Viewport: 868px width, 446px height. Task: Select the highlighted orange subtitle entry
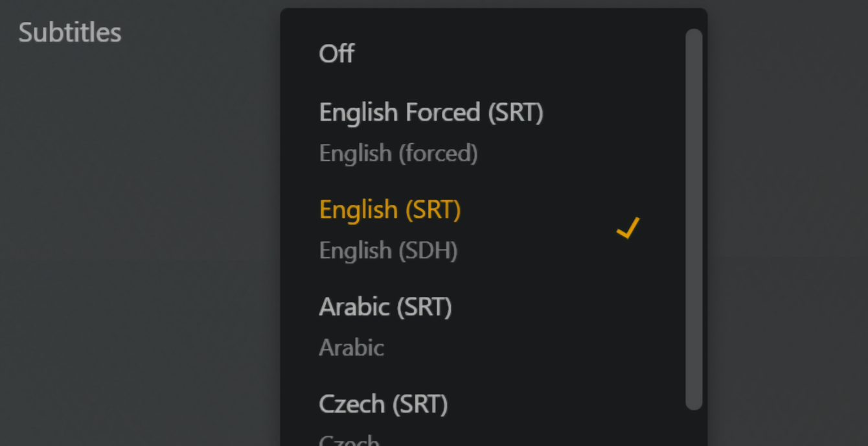tap(389, 209)
